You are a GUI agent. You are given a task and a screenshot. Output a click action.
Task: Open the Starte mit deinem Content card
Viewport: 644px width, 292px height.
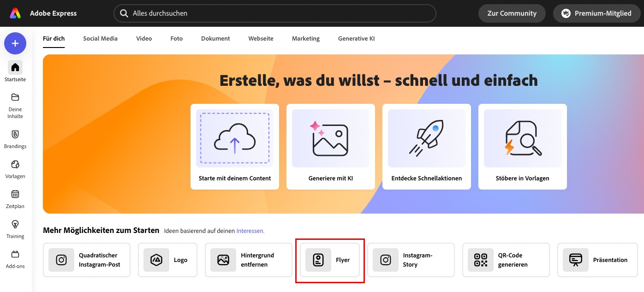(235, 146)
